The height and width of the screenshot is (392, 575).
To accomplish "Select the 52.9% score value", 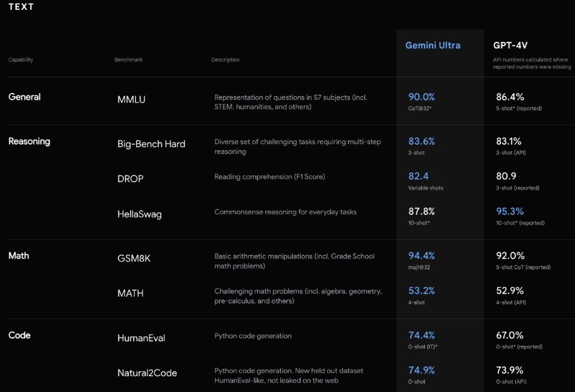I will [510, 291].
